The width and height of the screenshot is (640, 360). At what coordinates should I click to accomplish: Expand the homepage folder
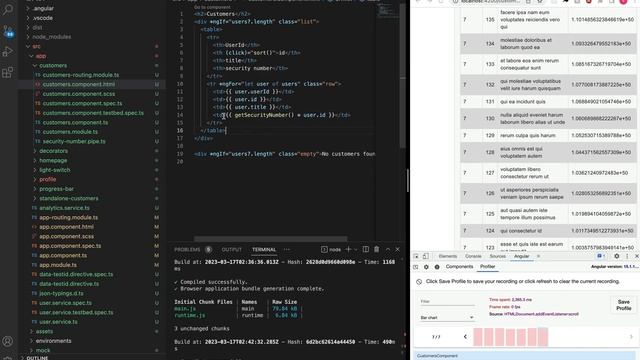53,160
